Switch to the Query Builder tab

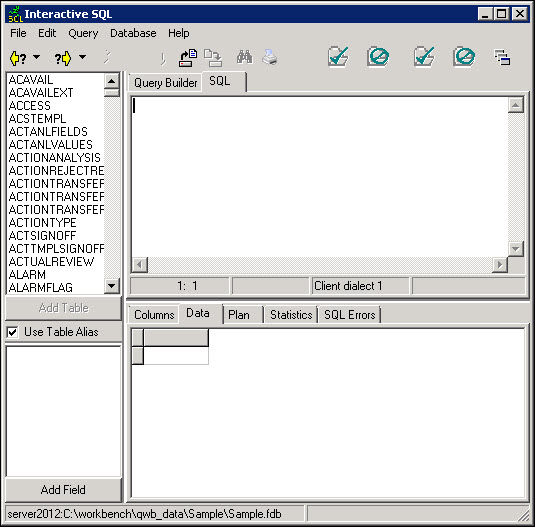coord(165,83)
